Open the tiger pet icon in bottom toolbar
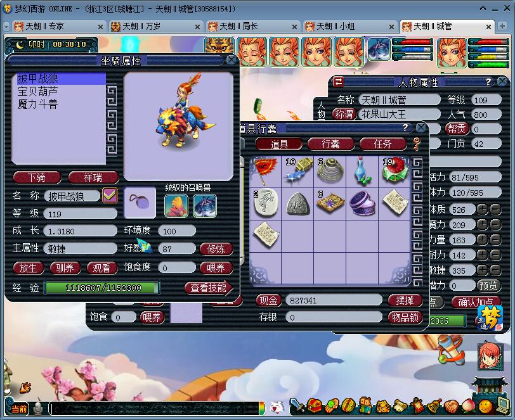 point(382,406)
